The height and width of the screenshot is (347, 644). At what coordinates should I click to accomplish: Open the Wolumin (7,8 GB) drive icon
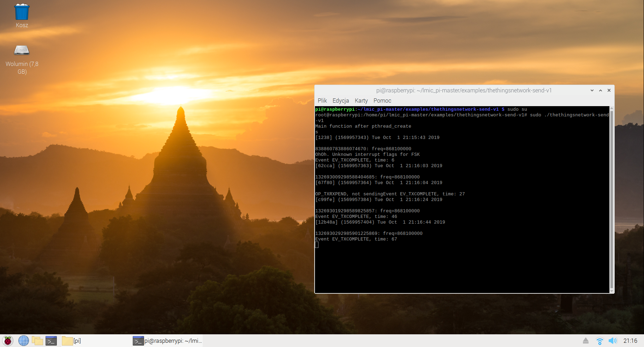[22, 60]
